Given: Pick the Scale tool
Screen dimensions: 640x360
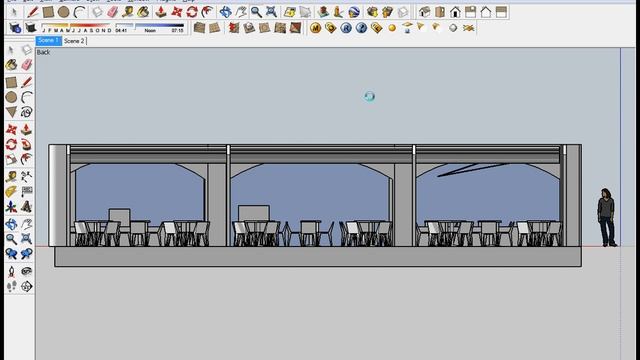Looking at the screenshot, I should [11, 160].
